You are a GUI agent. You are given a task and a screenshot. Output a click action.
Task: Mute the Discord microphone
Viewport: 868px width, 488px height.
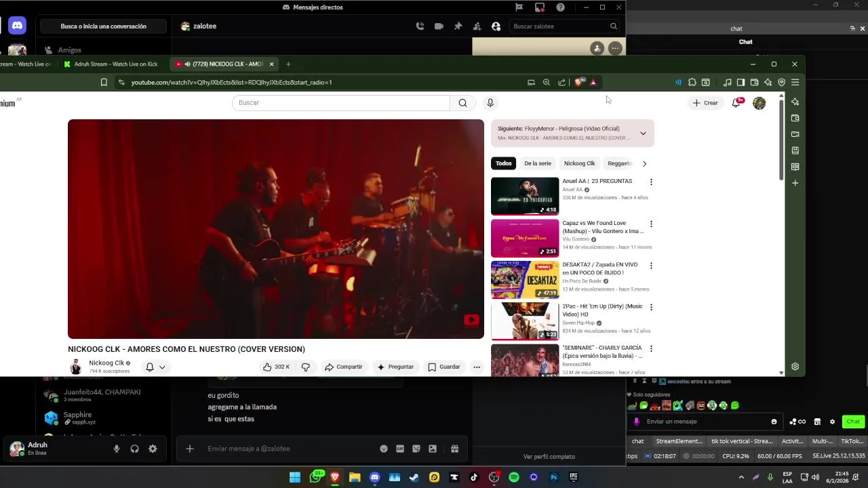click(x=117, y=449)
